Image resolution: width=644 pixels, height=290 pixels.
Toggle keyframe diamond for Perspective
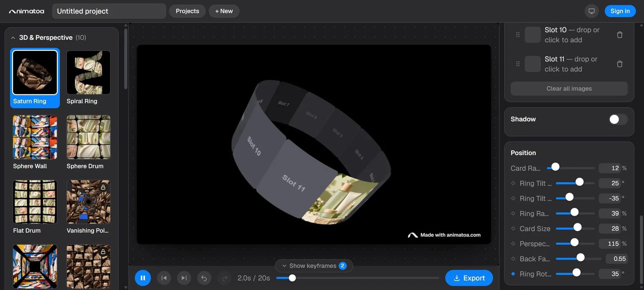pos(513,244)
